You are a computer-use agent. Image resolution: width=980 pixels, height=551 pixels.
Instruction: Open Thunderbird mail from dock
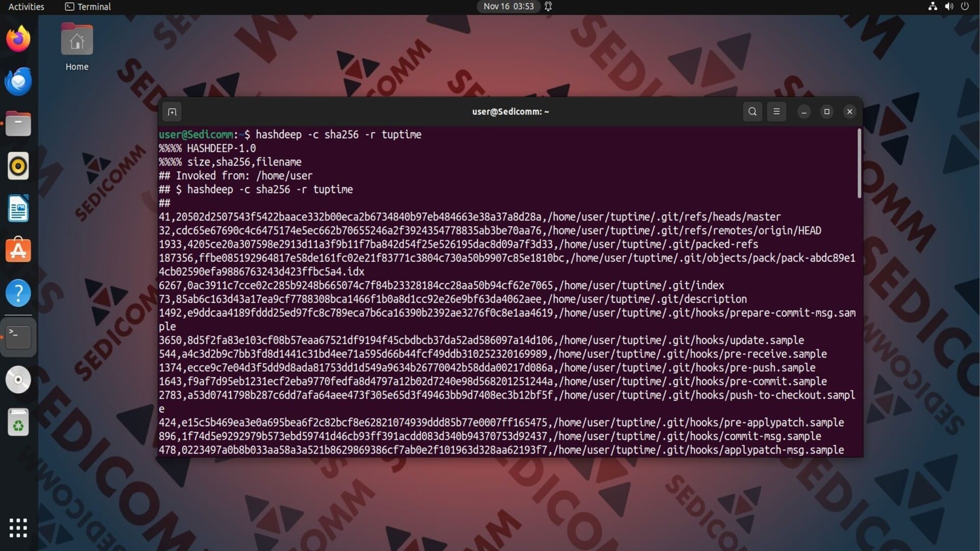[x=18, y=82]
